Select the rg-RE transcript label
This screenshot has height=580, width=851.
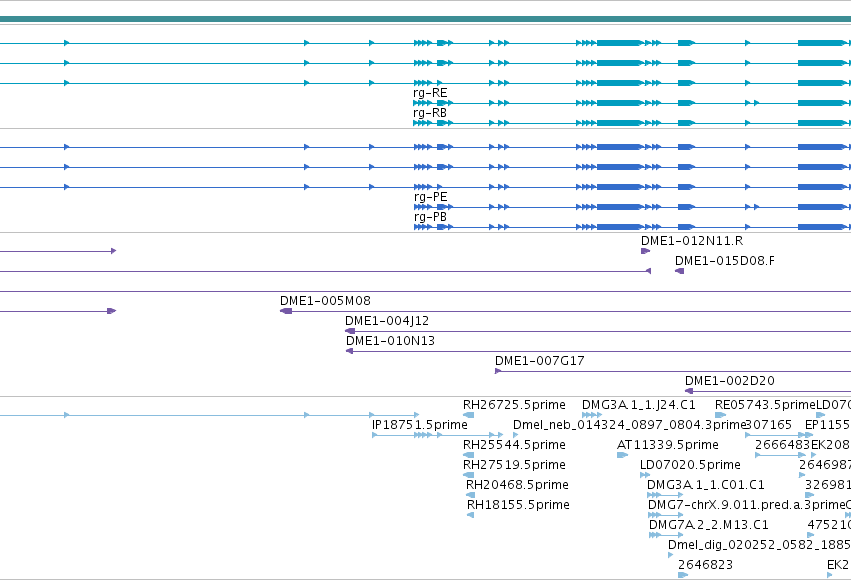(430, 93)
